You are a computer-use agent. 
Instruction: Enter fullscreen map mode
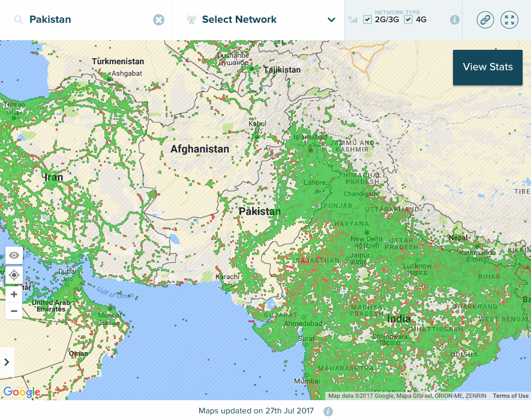tap(509, 20)
